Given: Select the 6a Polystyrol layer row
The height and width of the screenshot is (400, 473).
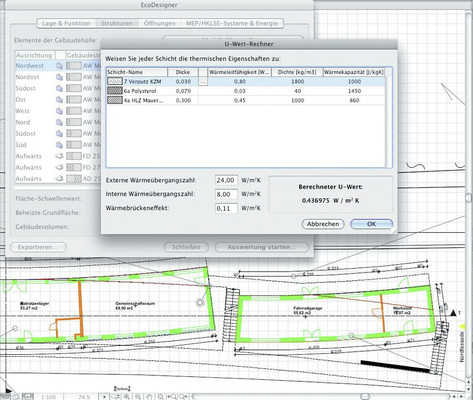Looking at the screenshot, I should tap(246, 91).
